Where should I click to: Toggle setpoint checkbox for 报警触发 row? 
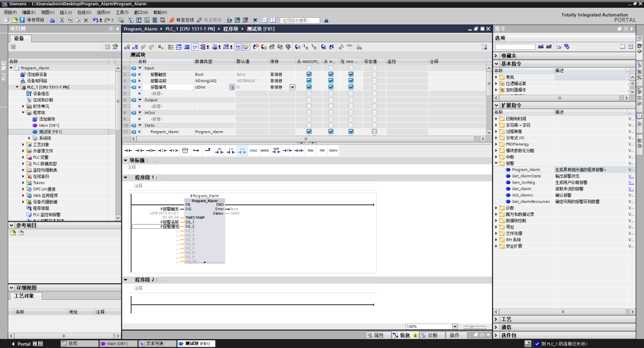tap(374, 74)
